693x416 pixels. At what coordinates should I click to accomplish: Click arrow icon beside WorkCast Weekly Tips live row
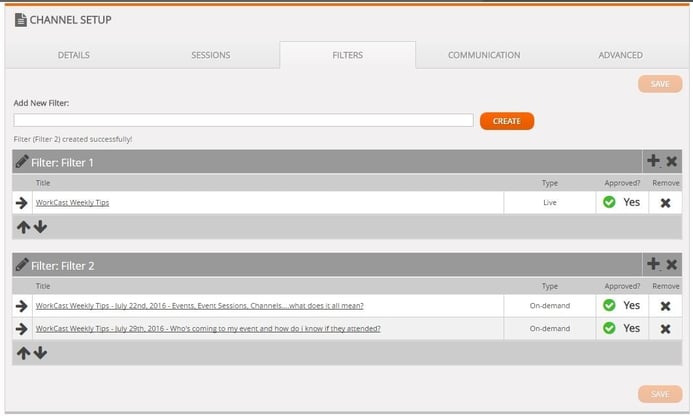tap(22, 203)
